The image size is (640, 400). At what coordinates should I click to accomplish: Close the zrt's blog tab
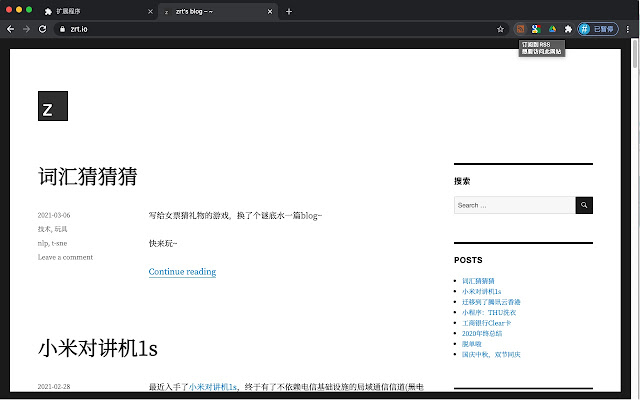[x=270, y=11]
